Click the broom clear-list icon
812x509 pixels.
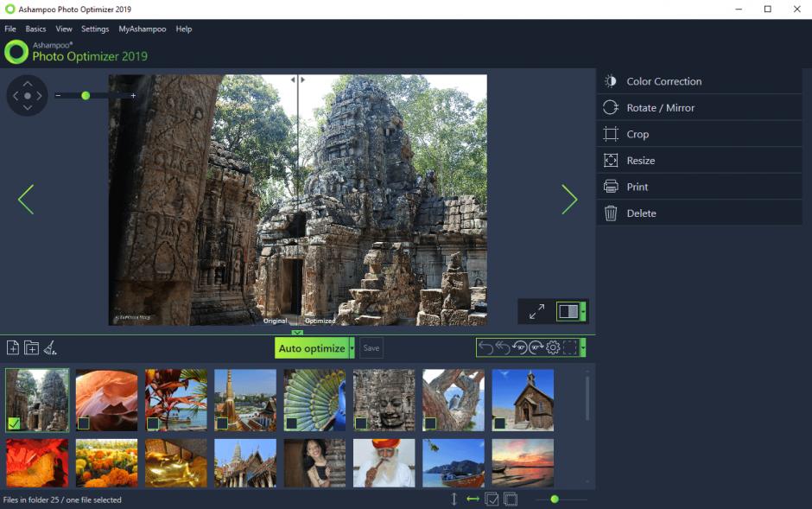click(x=50, y=348)
